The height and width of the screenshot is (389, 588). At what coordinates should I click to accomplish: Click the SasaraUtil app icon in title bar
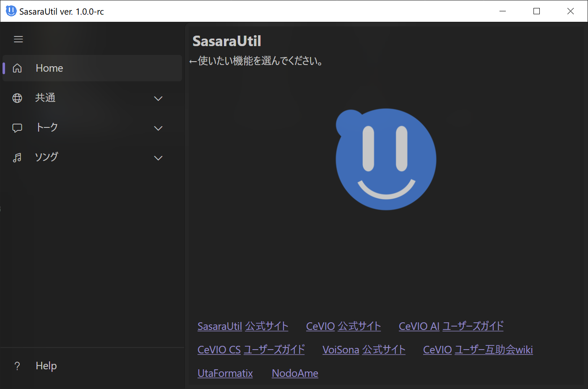coord(11,11)
